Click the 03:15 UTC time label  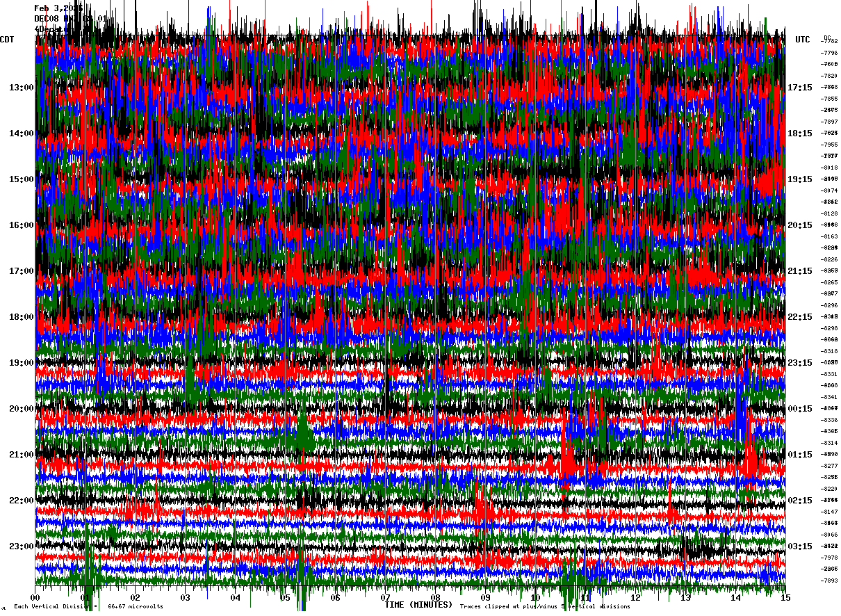click(800, 546)
